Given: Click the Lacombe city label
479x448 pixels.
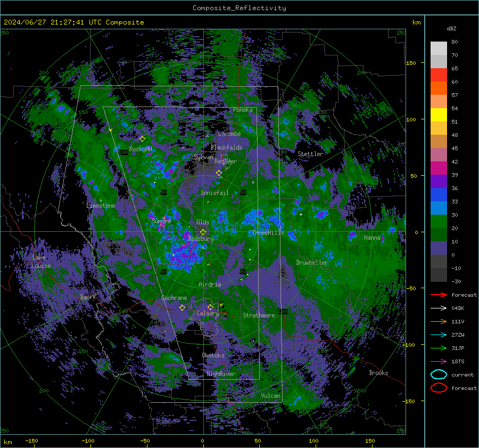Looking at the screenshot, I should click(229, 134).
